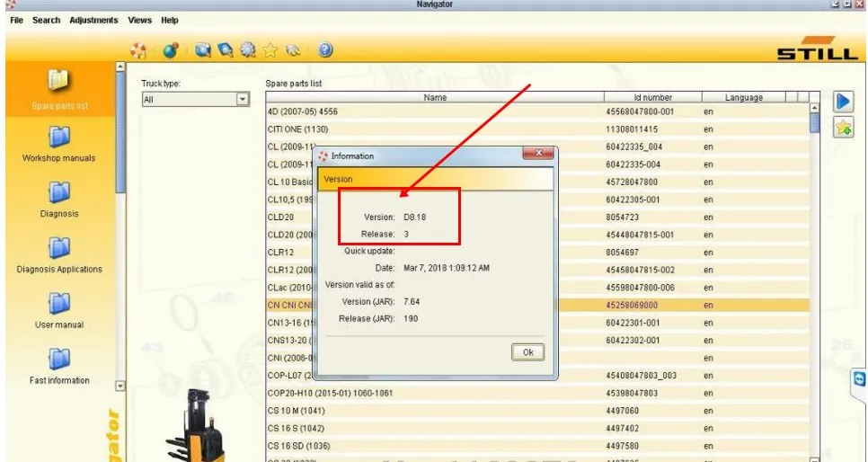
Task: Sort list by Id number column header
Action: 652,97
